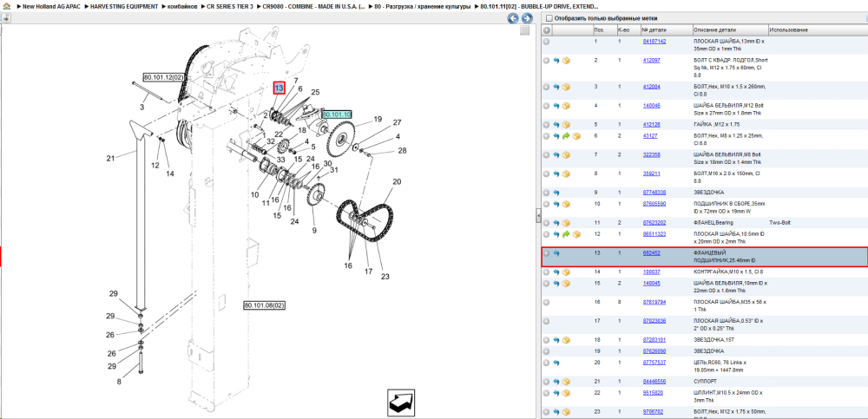Viewport: 868px width, 419px height.
Task: Click blue arrow icon for part 87757537
Action: click(556, 363)
